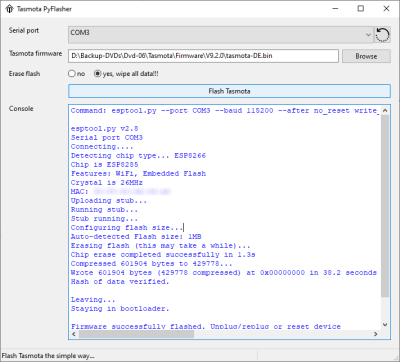Screen dimensions: 400x362
Task: Click 'Leaving...' console line
Action: pos(93,300)
